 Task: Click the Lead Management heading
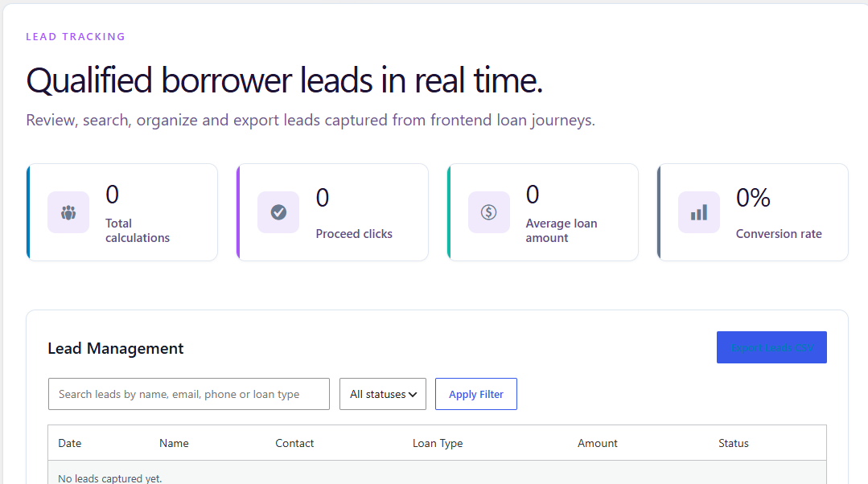(116, 348)
